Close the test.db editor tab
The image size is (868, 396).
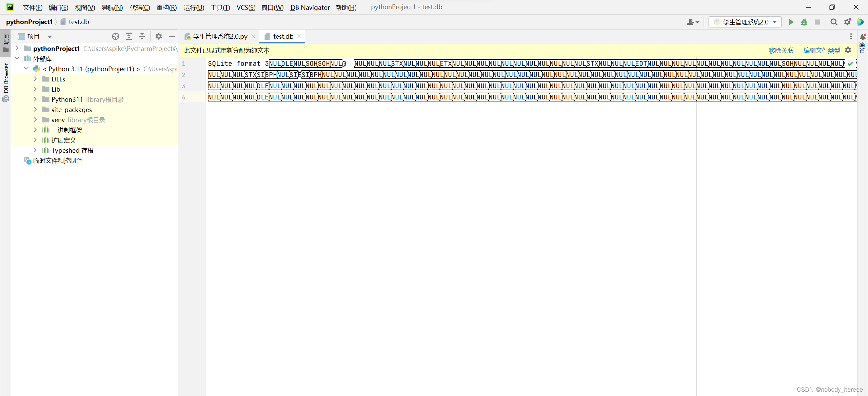299,36
